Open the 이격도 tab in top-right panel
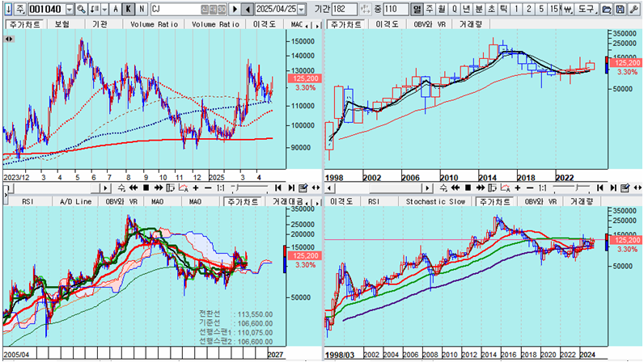Viewport: 644px width, 362px height. [x=388, y=24]
